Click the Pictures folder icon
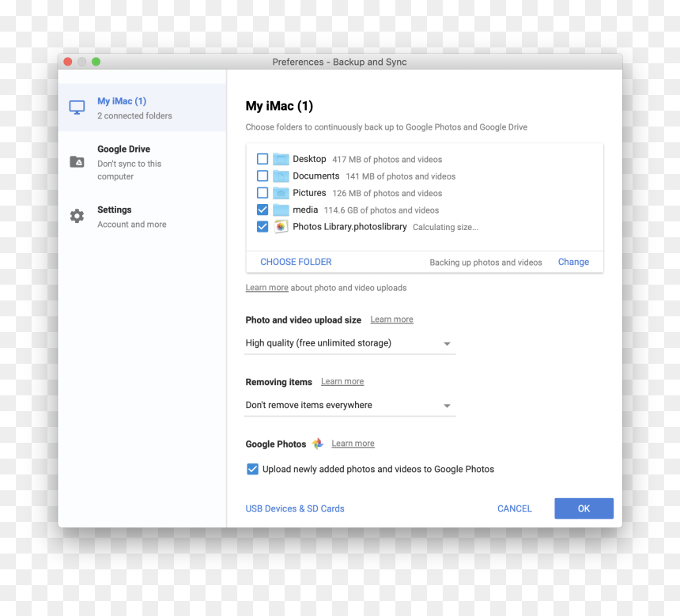This screenshot has width=680, height=616. coord(281,193)
